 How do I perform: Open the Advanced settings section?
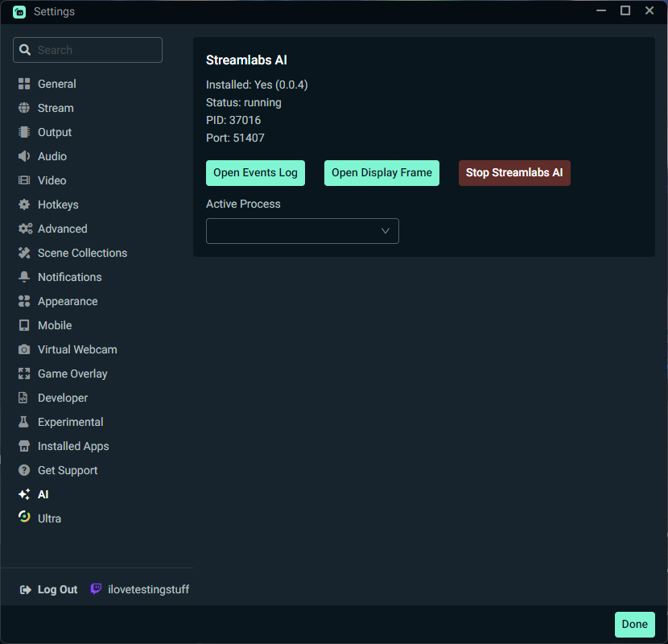[x=62, y=229]
